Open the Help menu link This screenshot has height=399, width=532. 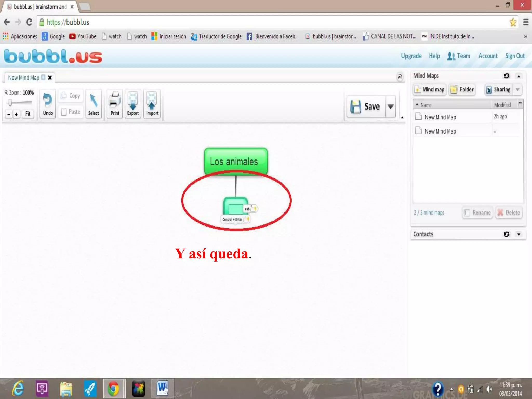[x=434, y=56]
